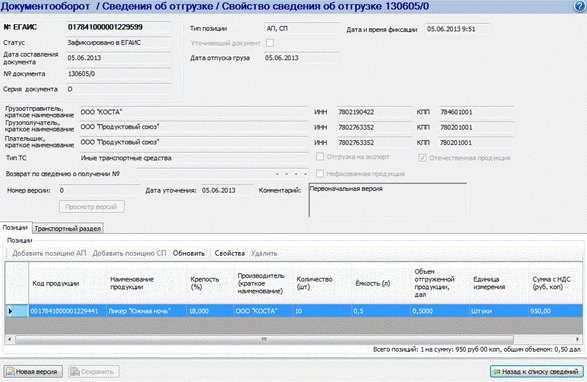Click the Статус field Зафиксировано в ЕГАИС
587x382 pixels.
tap(118, 43)
